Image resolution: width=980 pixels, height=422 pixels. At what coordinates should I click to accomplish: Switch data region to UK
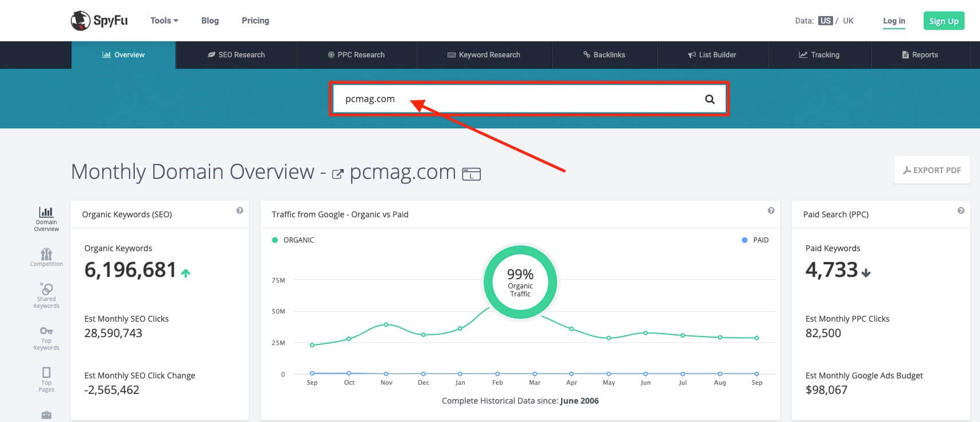click(x=848, y=21)
